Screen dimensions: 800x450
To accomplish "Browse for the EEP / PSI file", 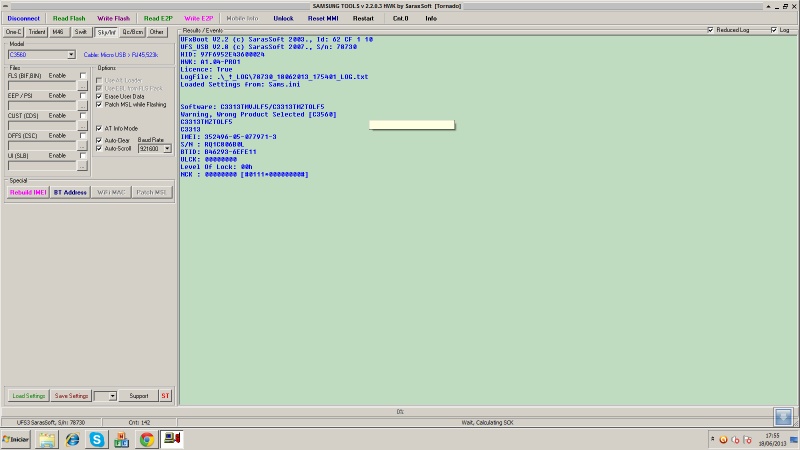I will (82, 106).
